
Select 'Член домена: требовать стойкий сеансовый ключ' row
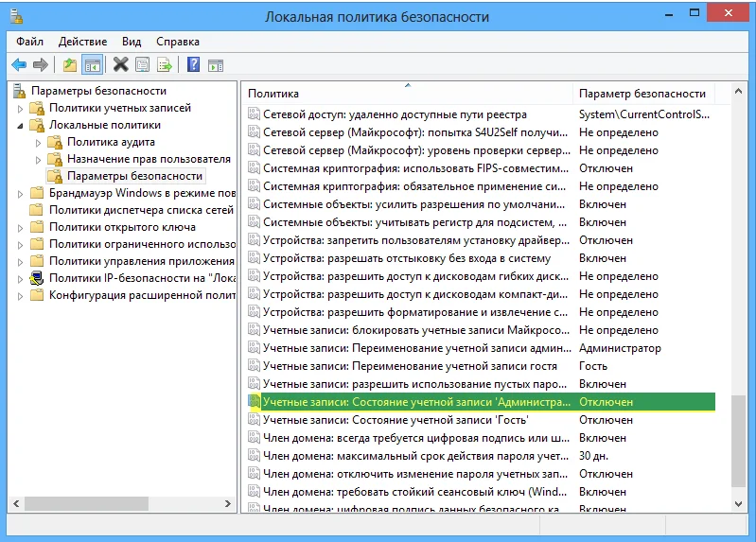point(481,491)
